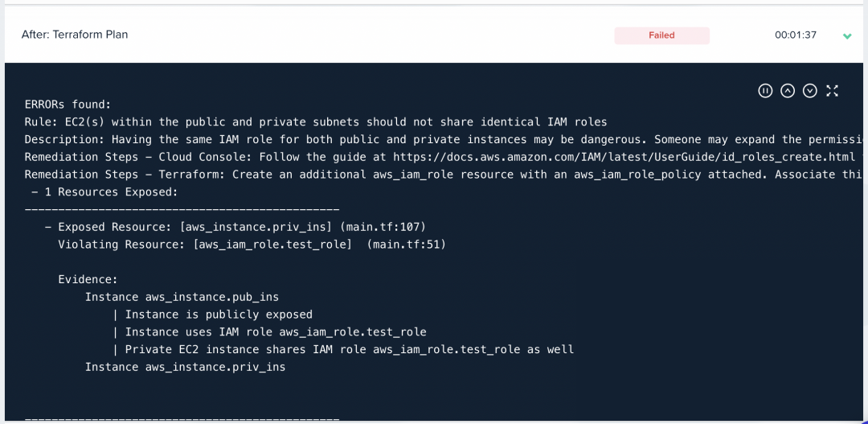
Task: Collapse the Terraform Plan step with green chevron
Action: (x=847, y=36)
